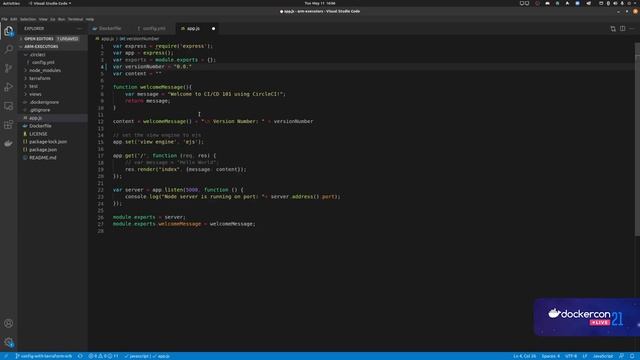Viewport: 640px width, 360px height.
Task: Click the editor vertical scrollbar
Action: (637, 139)
